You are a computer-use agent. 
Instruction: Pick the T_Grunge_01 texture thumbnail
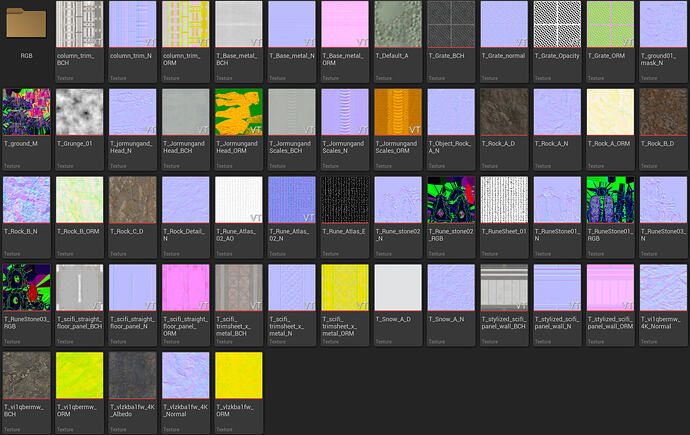(x=79, y=113)
